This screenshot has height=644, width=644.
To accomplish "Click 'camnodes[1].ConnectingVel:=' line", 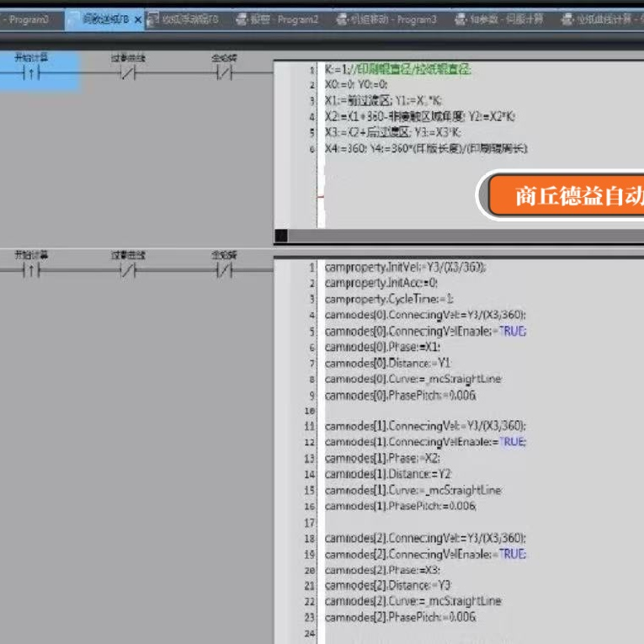I will point(425,426).
